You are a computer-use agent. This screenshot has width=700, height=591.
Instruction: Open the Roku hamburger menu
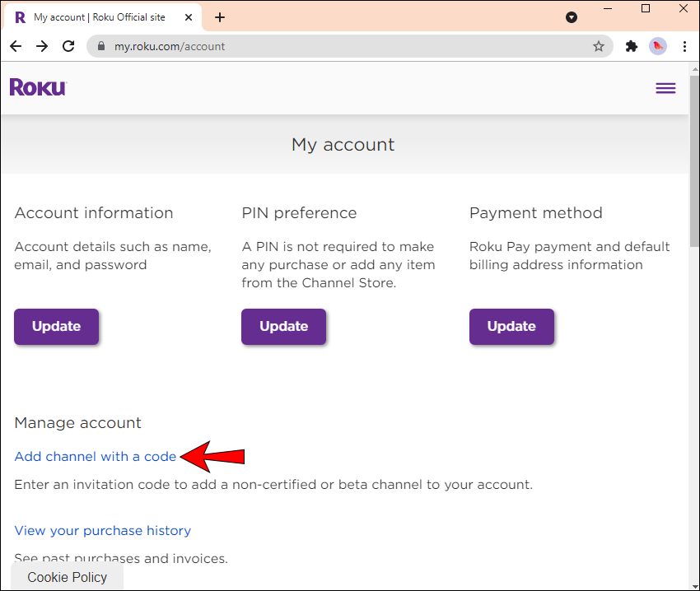tap(665, 88)
